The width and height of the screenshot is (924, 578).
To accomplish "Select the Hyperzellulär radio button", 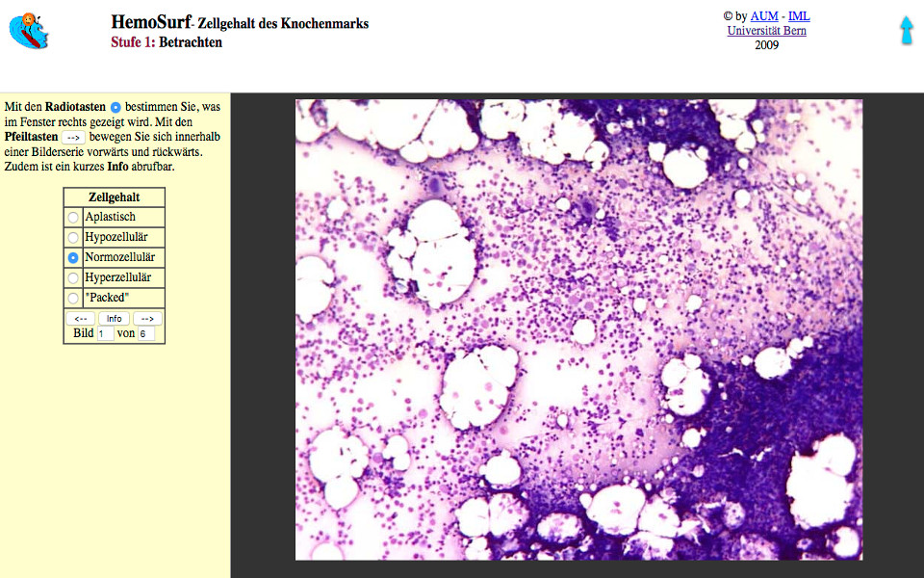I will point(73,278).
